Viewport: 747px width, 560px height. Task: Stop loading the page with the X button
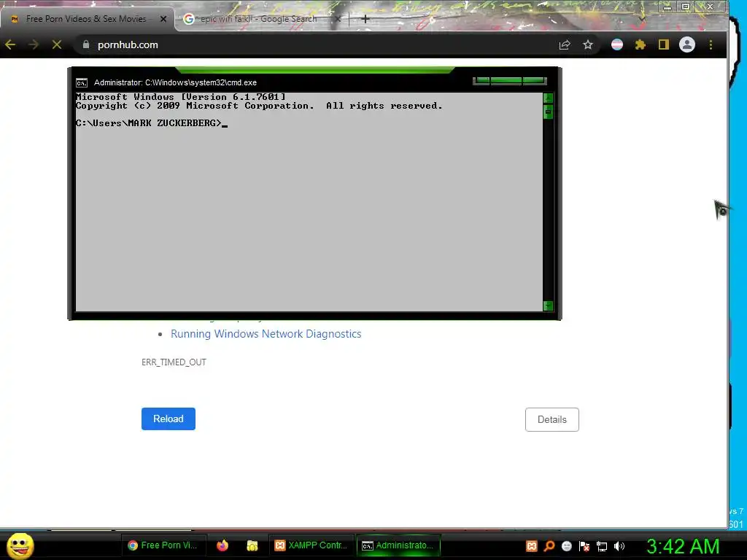[x=57, y=44]
